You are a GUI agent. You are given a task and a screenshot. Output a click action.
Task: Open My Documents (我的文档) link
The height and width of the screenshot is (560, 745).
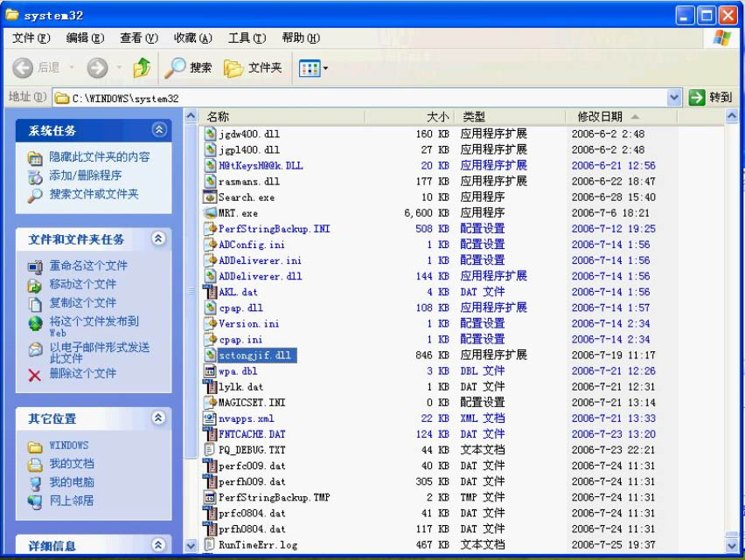(72, 464)
